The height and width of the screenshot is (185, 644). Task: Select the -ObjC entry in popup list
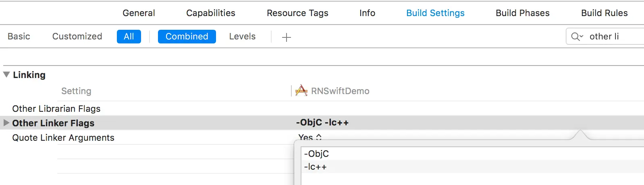(317, 154)
